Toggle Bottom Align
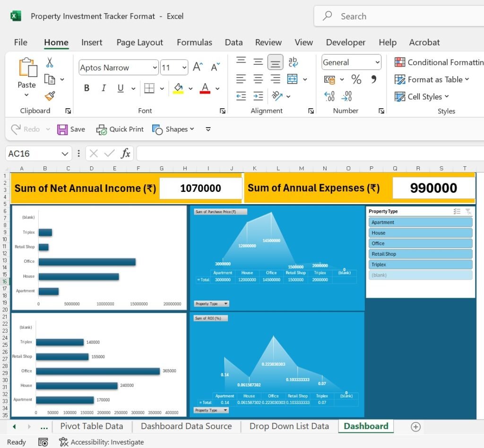Viewport: 484px width, 448px height. pyautogui.click(x=276, y=62)
